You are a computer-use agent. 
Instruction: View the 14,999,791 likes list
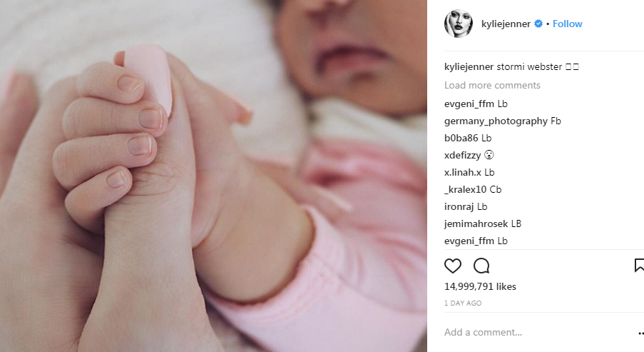pyautogui.click(x=480, y=286)
